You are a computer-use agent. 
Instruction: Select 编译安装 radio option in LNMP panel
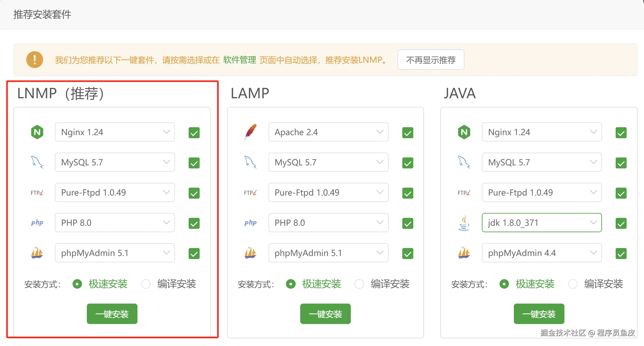coord(146,284)
